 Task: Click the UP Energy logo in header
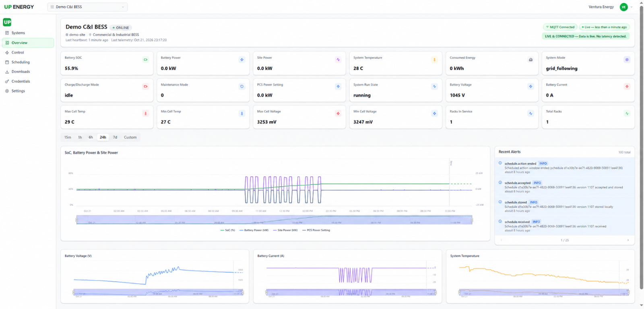19,7
